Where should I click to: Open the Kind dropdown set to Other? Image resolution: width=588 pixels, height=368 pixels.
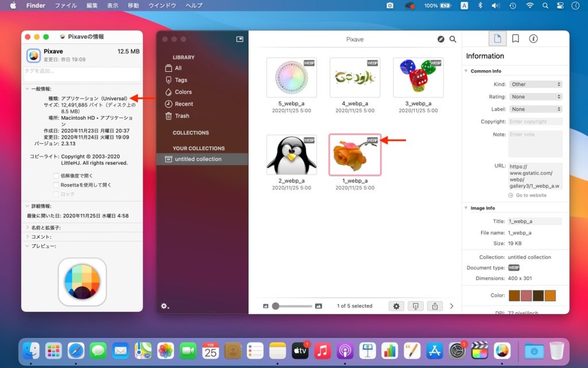(535, 85)
